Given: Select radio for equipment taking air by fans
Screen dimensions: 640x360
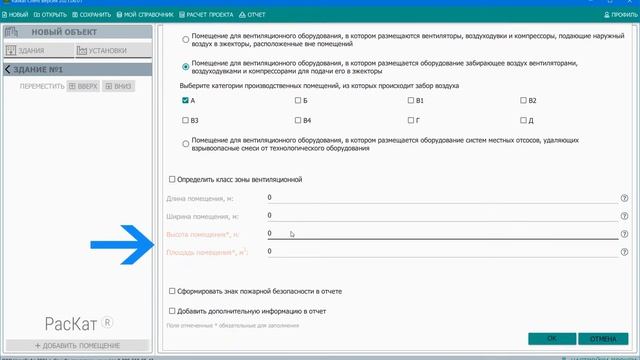Looking at the screenshot, I should point(186,67).
